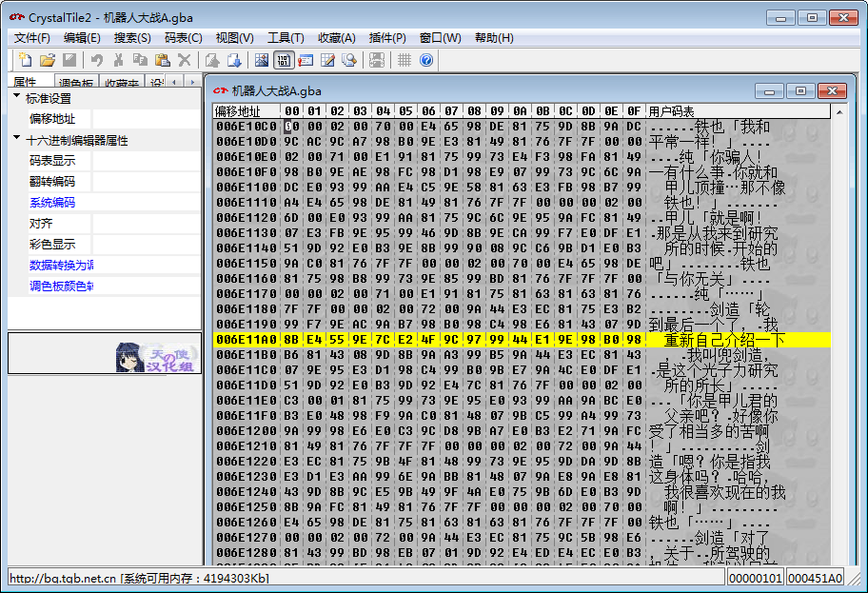Select the Copy icon on the toolbar
Screen dimensions: 868x593
(141, 59)
